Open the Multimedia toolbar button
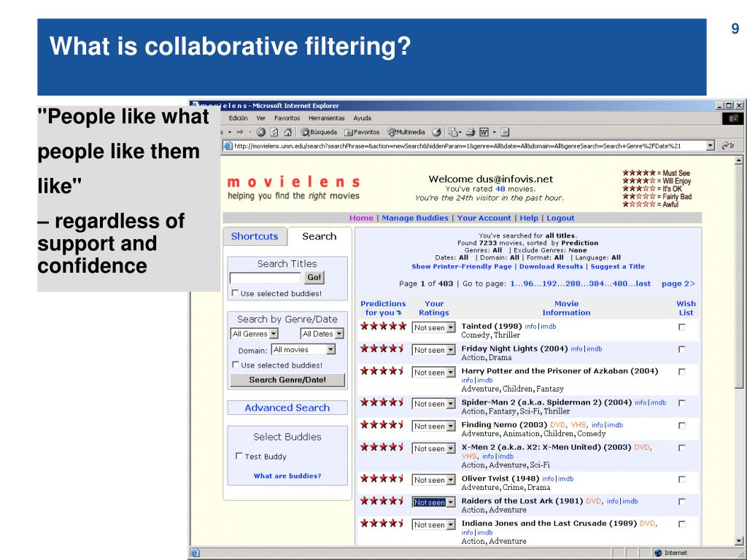Viewport: 747px width, 560px height. tap(406, 132)
